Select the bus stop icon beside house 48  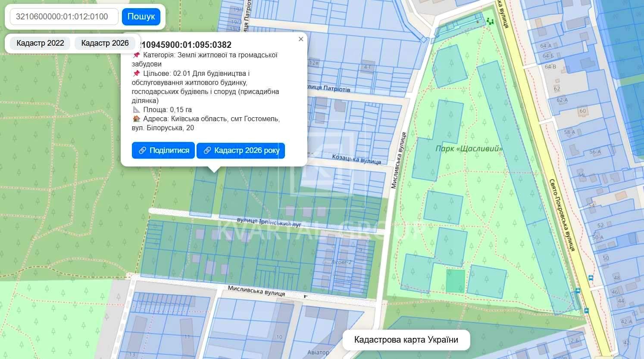point(591,278)
